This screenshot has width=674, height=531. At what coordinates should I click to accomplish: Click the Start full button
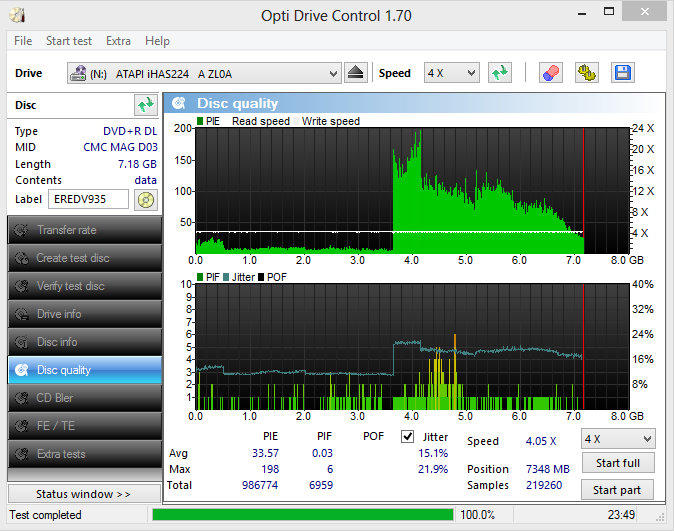tap(618, 463)
